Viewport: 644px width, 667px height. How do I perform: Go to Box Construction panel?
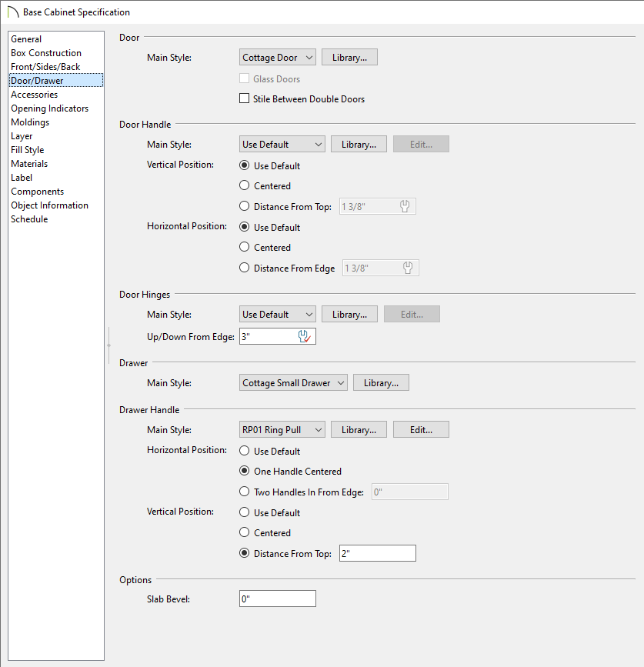[x=55, y=53]
